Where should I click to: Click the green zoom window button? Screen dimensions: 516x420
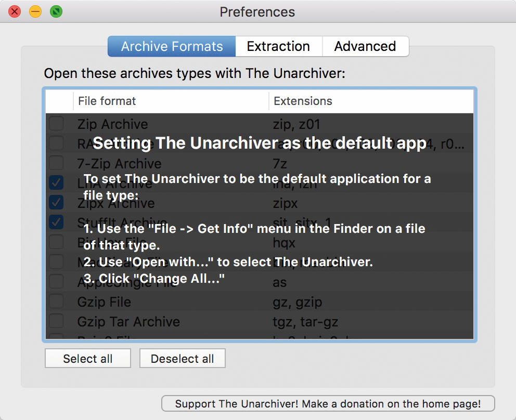(x=56, y=12)
